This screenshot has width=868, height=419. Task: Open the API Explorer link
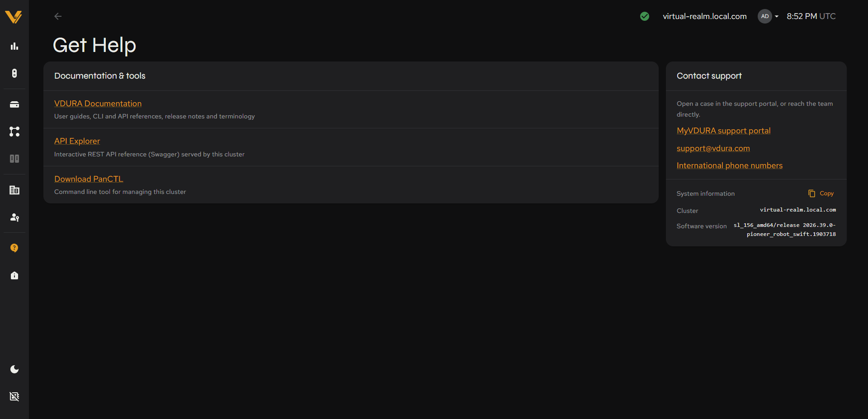click(x=77, y=141)
